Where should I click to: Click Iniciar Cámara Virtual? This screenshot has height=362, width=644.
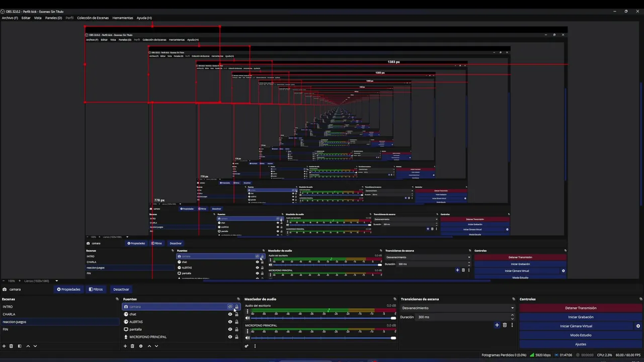[576, 326]
